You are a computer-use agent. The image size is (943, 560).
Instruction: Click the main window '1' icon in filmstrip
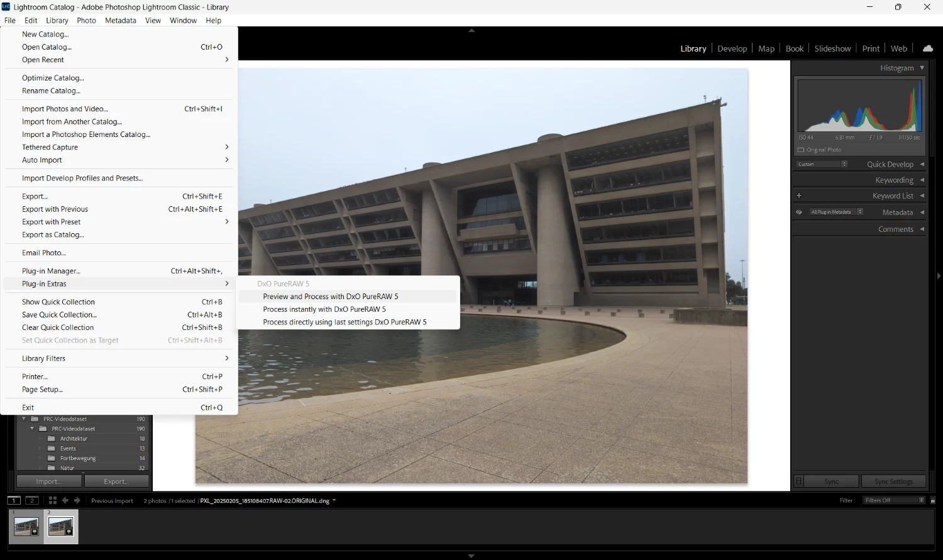[x=13, y=500]
